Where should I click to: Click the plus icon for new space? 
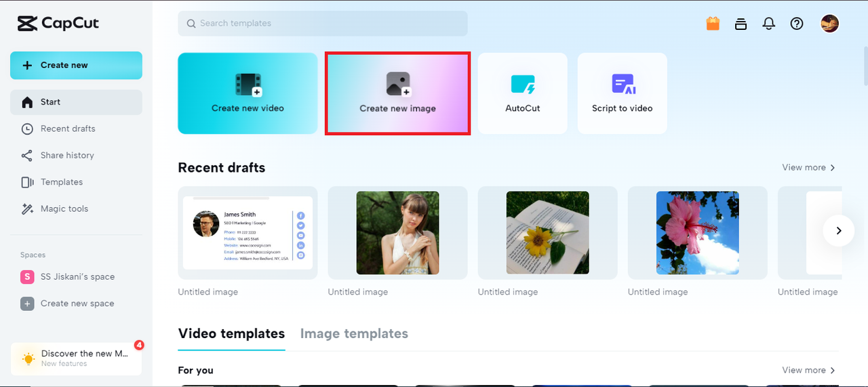[27, 303]
